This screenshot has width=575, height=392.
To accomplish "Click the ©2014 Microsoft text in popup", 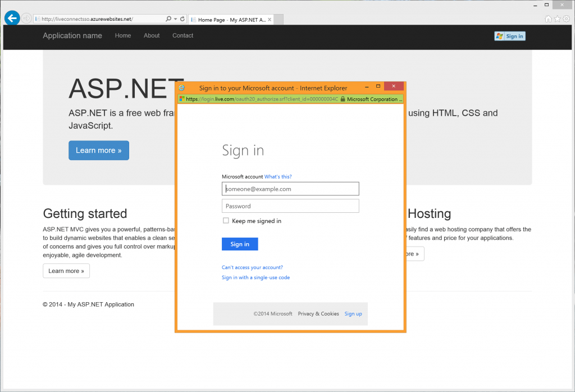I will click(x=273, y=314).
